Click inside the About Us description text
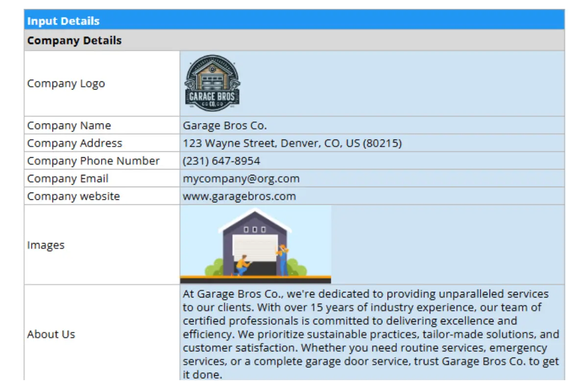 (370, 334)
